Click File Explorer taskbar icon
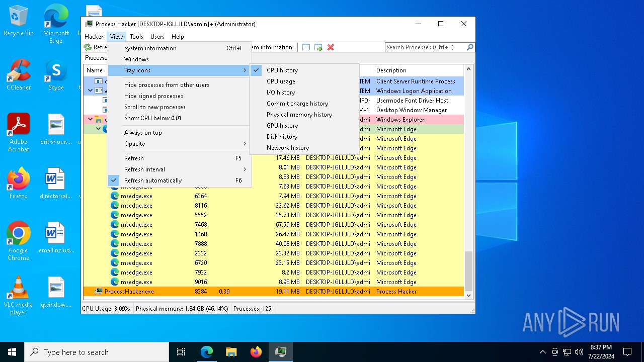The height and width of the screenshot is (362, 644). pyautogui.click(x=231, y=352)
